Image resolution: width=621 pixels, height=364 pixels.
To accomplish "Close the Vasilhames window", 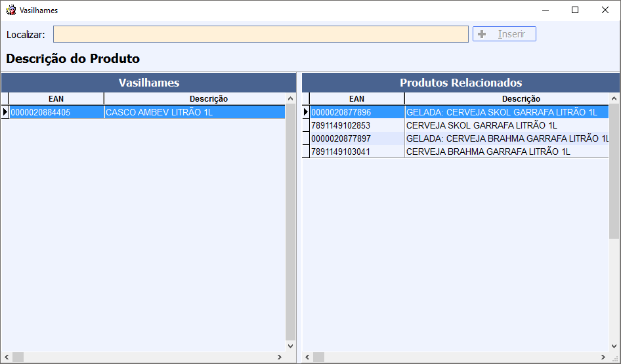I will (605, 10).
